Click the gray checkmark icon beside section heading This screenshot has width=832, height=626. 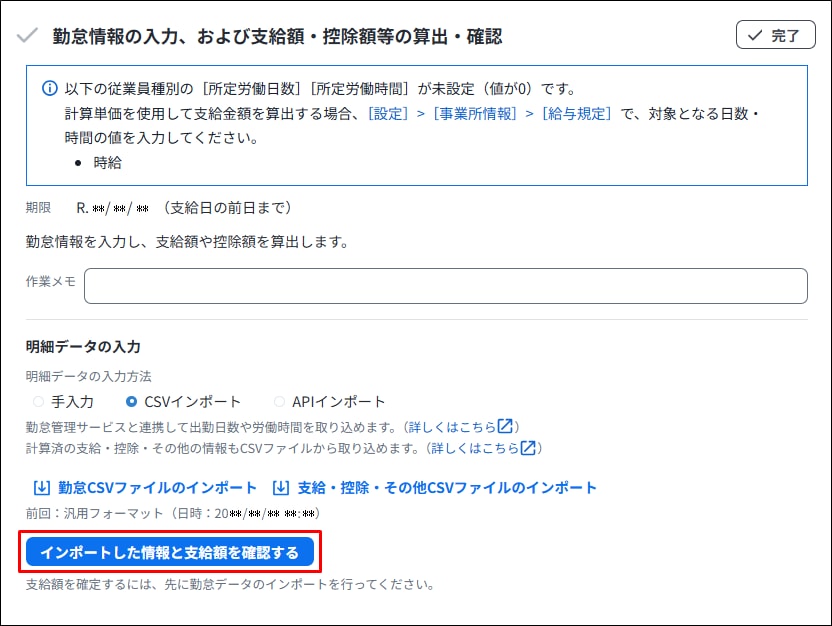[x=28, y=36]
